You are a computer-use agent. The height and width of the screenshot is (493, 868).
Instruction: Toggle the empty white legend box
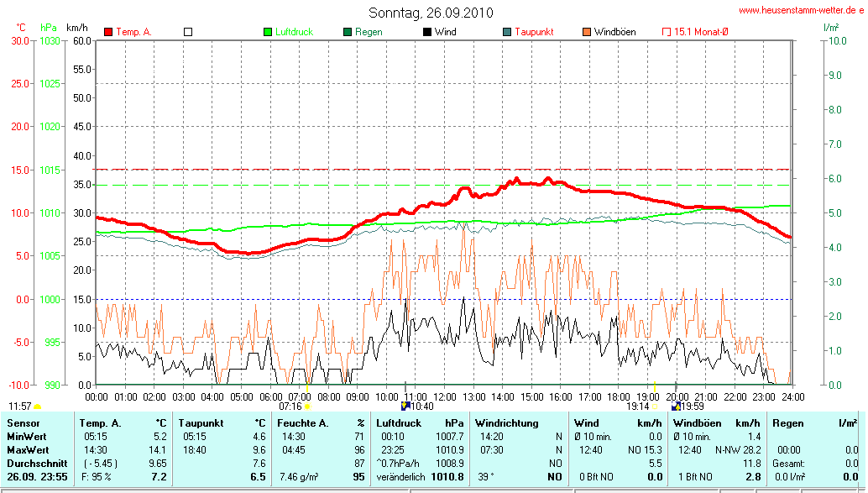click(x=188, y=32)
